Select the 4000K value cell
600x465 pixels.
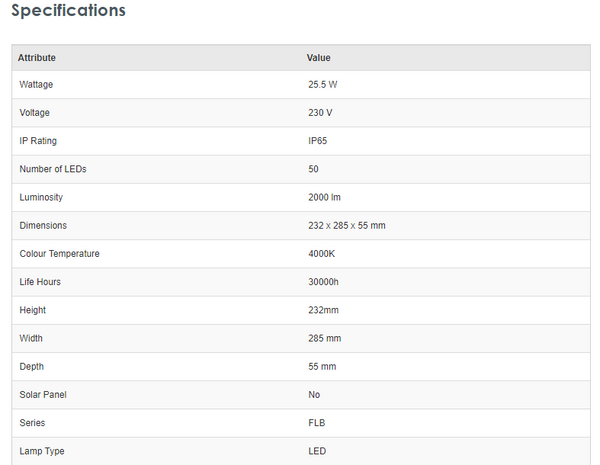(322, 254)
